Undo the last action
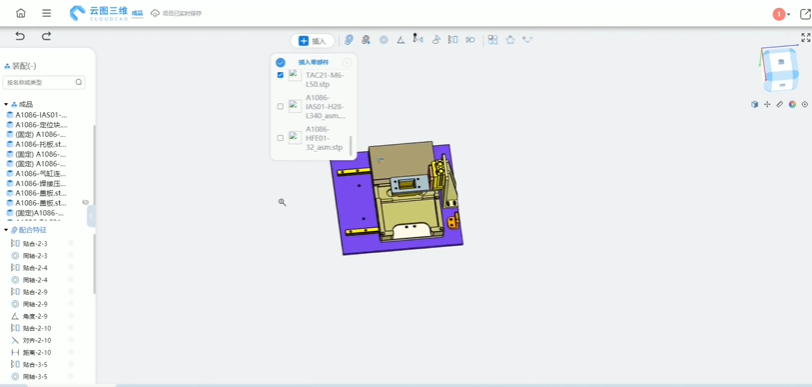The image size is (812, 387). tap(20, 36)
